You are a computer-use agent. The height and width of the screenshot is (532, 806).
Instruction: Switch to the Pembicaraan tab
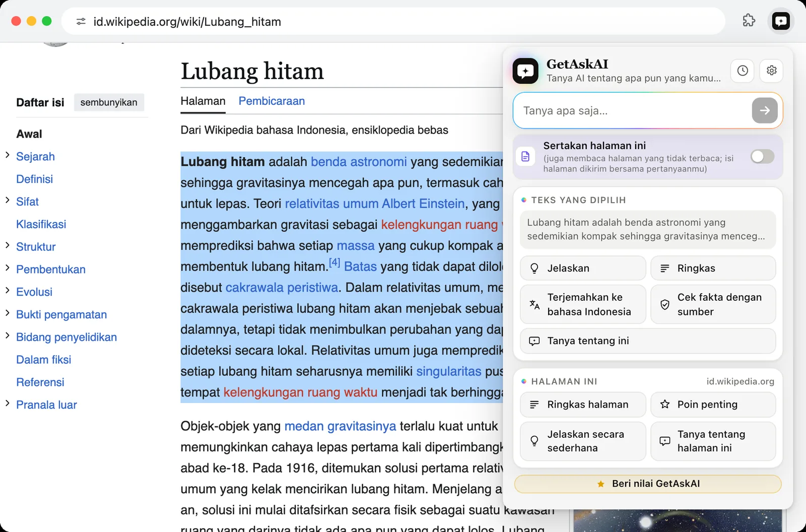click(x=272, y=101)
